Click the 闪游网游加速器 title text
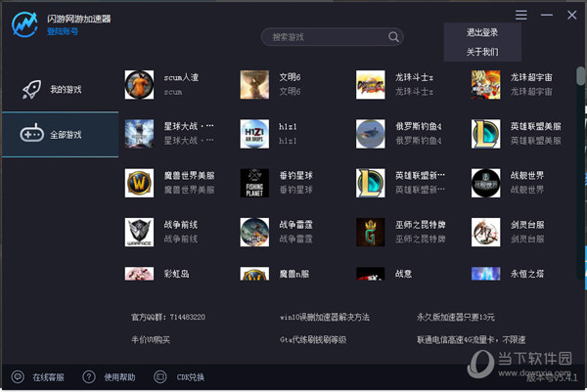 click(79, 19)
